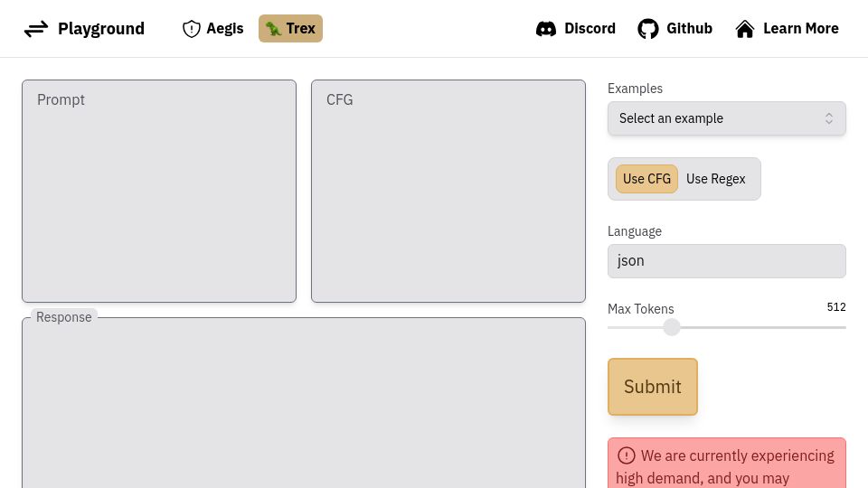Click the Examples label

coord(635,89)
